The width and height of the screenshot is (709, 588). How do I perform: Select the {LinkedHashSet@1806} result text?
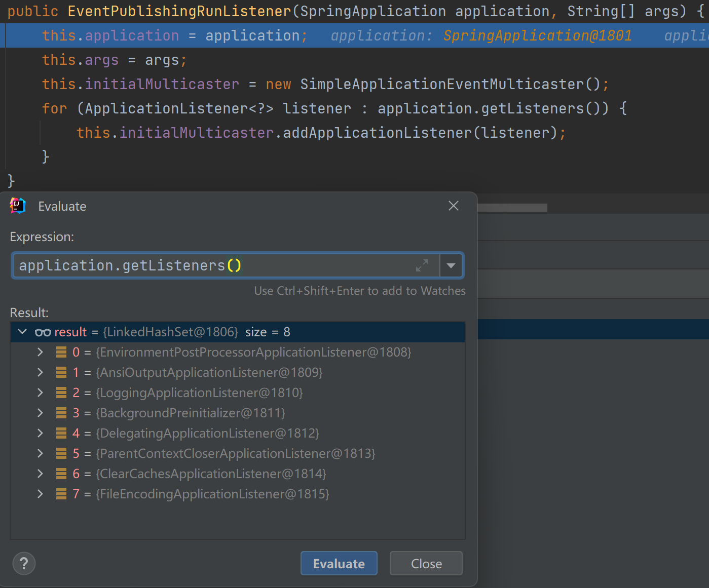point(170,332)
